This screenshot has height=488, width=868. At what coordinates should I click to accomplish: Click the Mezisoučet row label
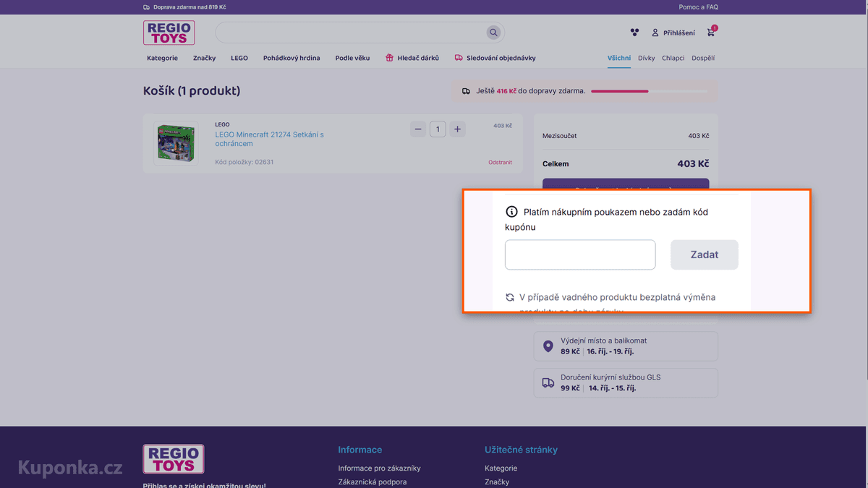(560, 136)
